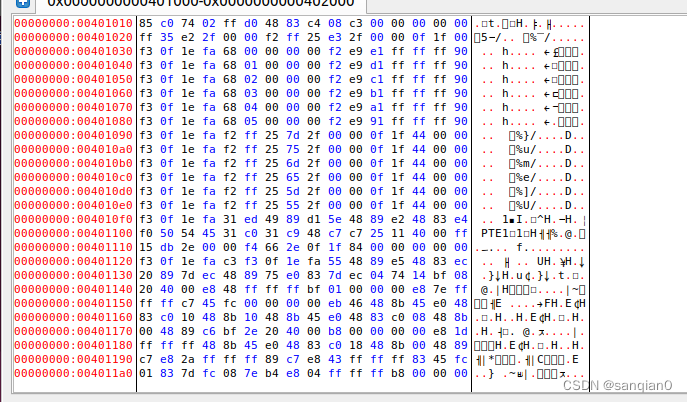687x402 pixels.
Task: Select the %m/ ASCII text in row 004010b0
Action: click(x=526, y=163)
